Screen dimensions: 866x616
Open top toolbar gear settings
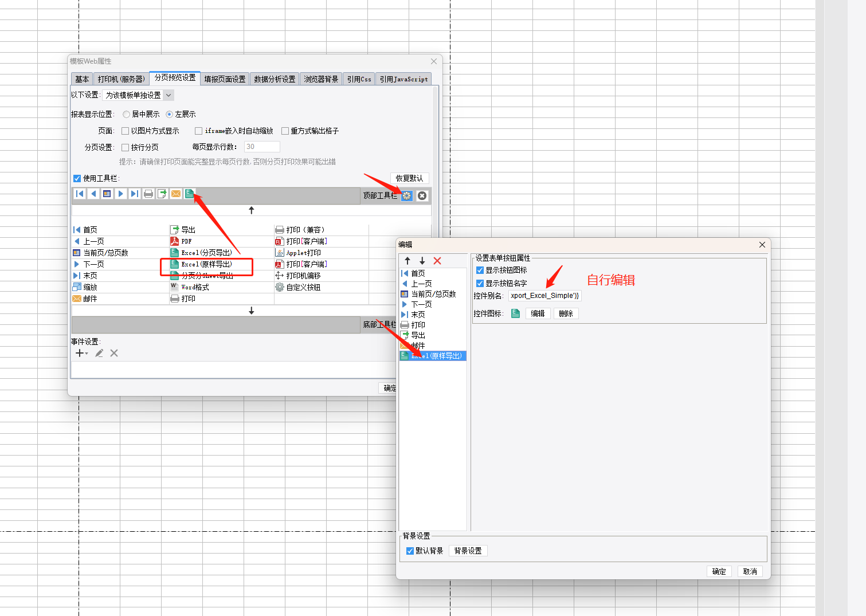click(407, 196)
